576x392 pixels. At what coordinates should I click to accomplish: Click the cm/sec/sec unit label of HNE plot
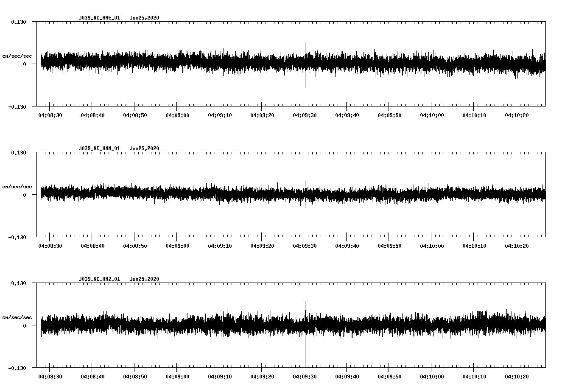17,56
